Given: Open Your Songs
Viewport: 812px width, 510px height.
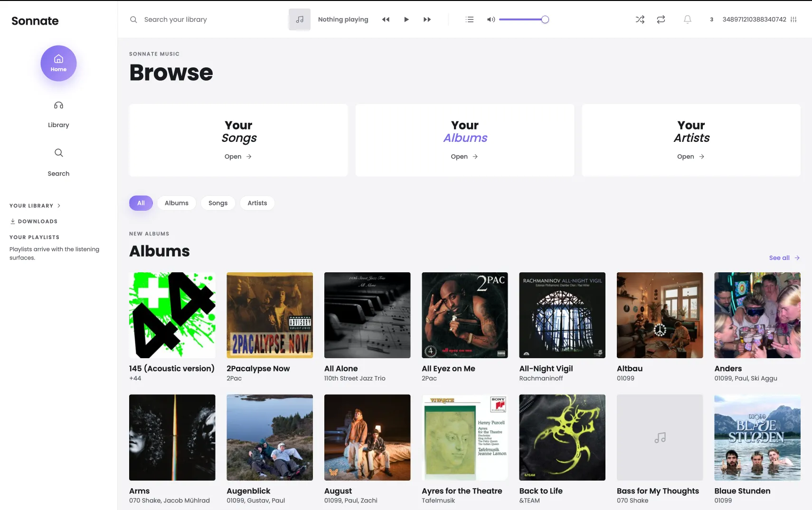Looking at the screenshot, I should pos(238,140).
